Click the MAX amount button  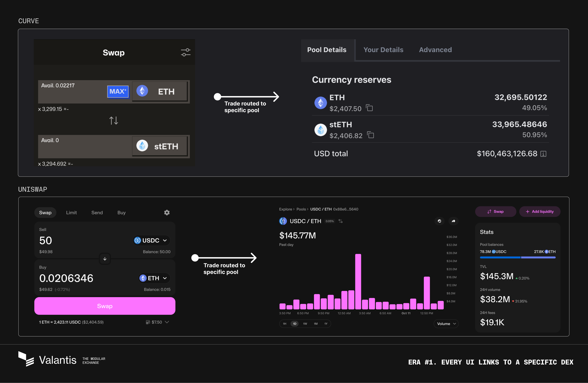tap(118, 91)
